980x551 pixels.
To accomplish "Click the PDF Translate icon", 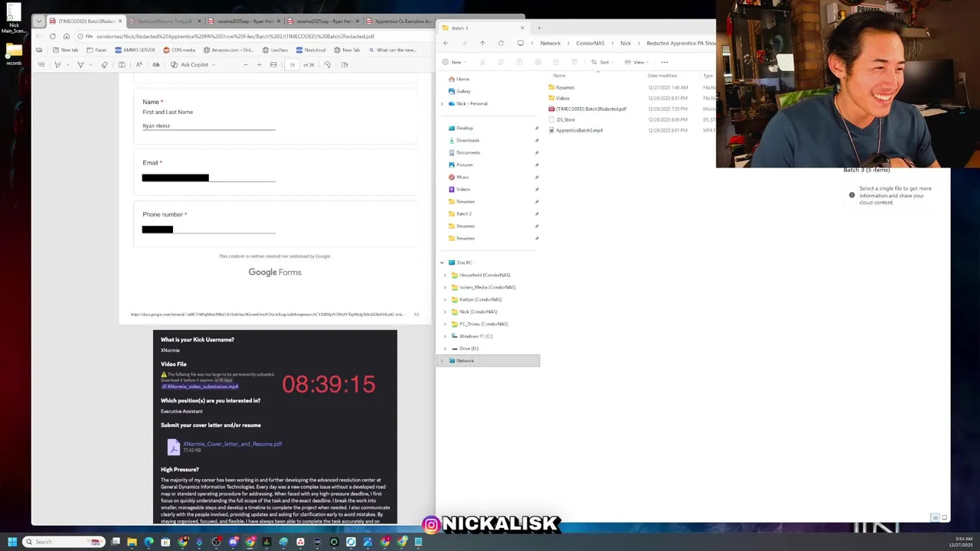I will point(156,64).
